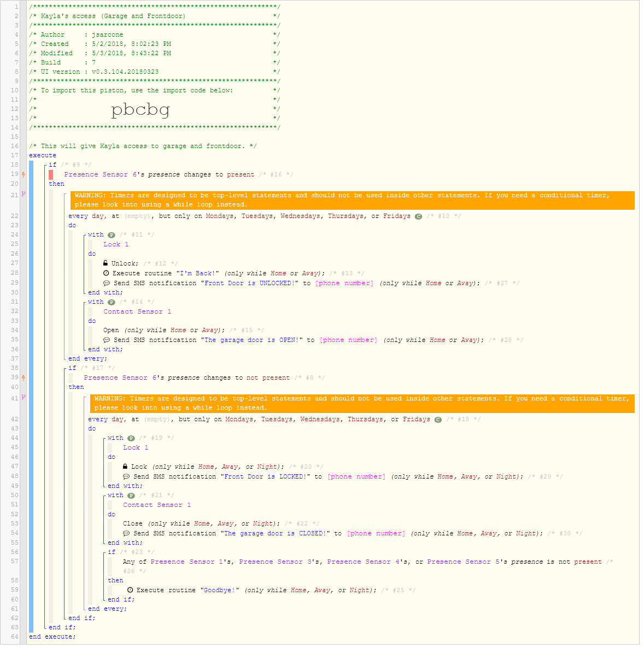
Task: Click the "Goodbye!" routine name
Action: point(219,590)
